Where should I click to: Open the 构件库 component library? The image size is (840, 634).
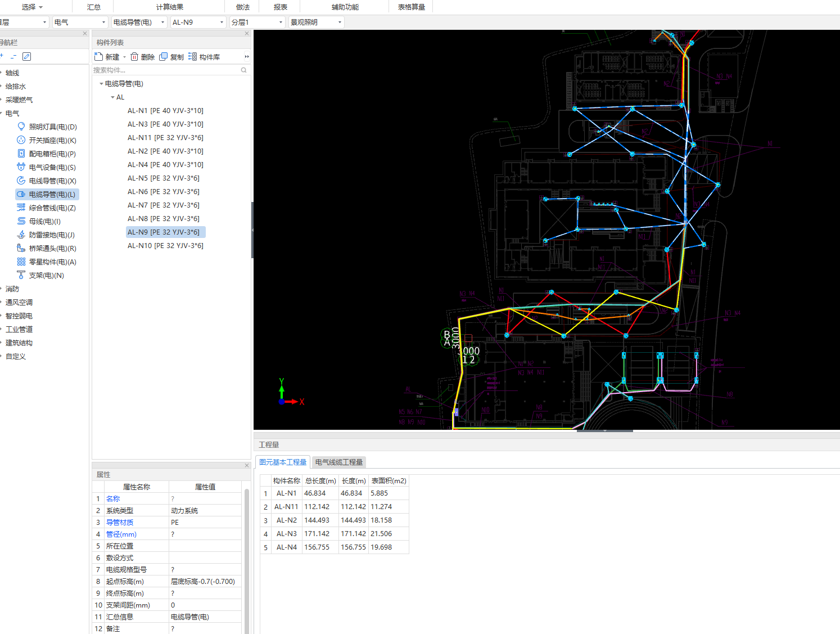(204, 57)
